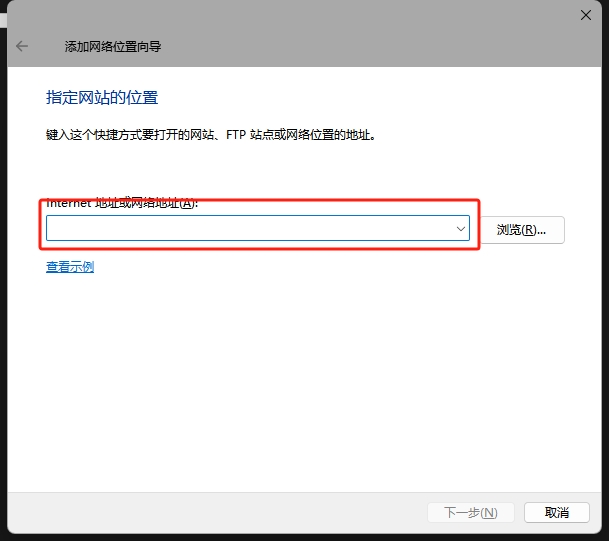Click the instruction text about FTP sites

pyautogui.click(x=210, y=134)
